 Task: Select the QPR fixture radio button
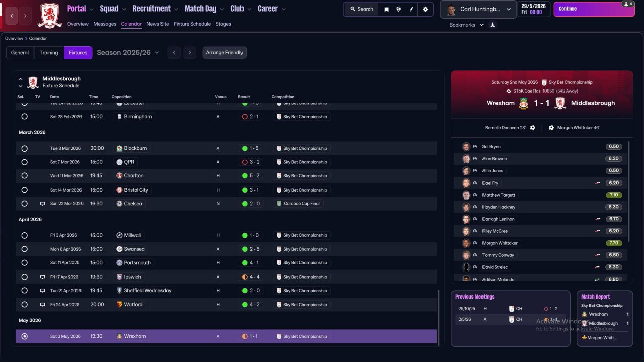click(24, 162)
